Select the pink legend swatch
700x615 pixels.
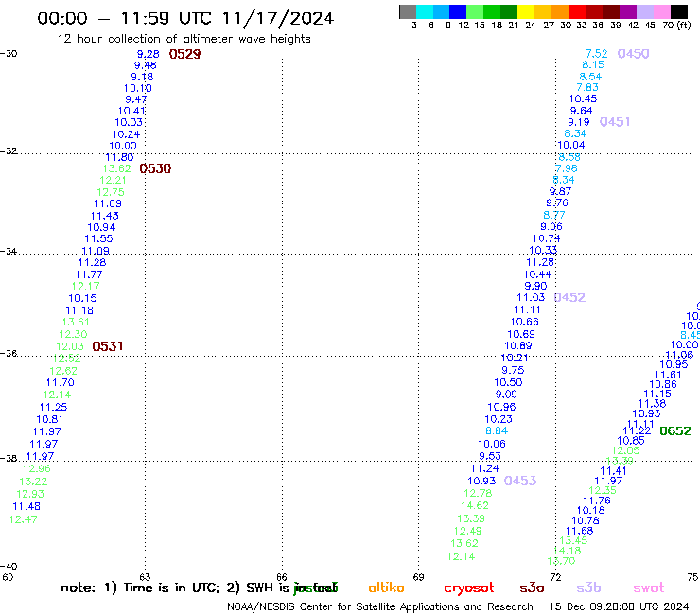point(662,11)
